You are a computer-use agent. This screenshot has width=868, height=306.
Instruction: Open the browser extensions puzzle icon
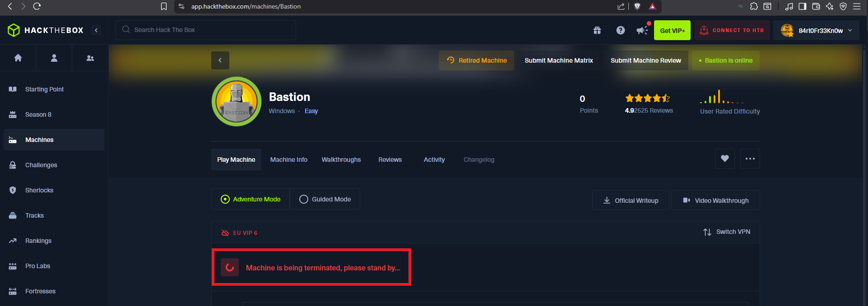tap(754, 6)
